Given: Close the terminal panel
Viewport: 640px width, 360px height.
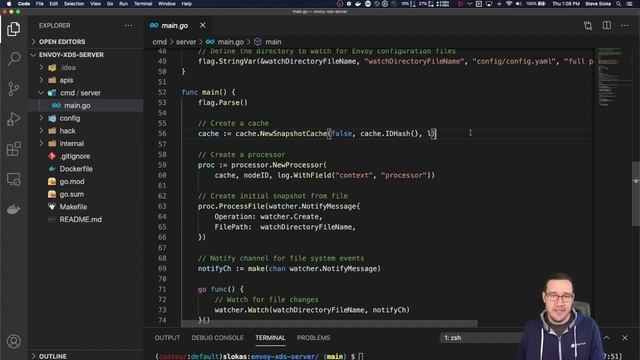Looking at the screenshot, I should click(x=625, y=338).
